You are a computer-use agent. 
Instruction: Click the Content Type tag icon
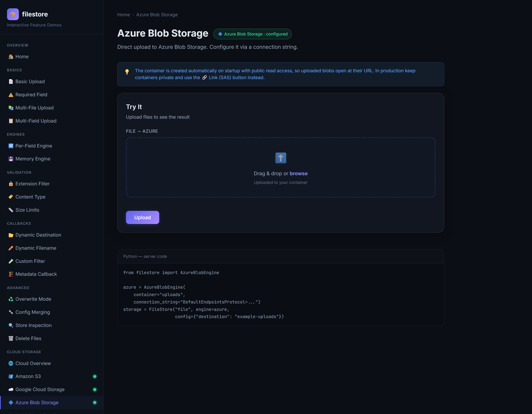click(x=11, y=197)
